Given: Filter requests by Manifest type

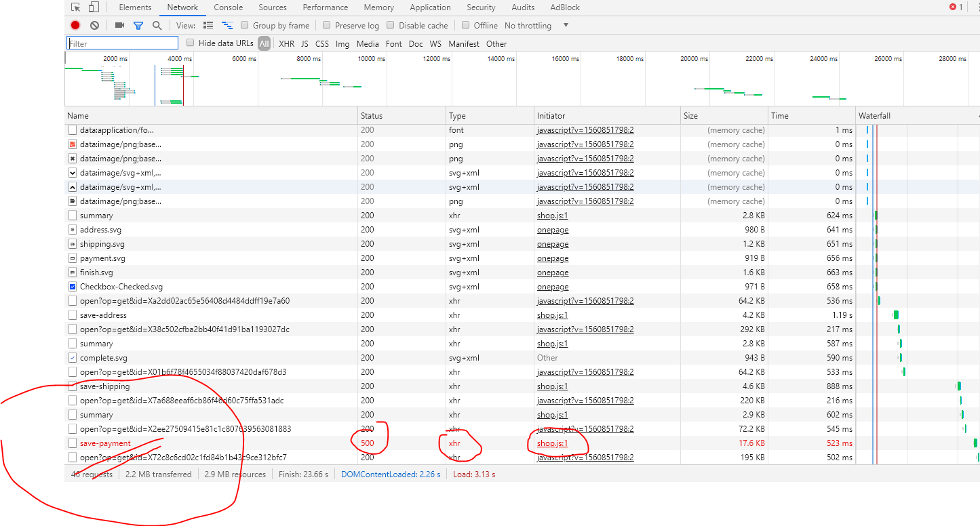Looking at the screenshot, I should pos(464,43).
